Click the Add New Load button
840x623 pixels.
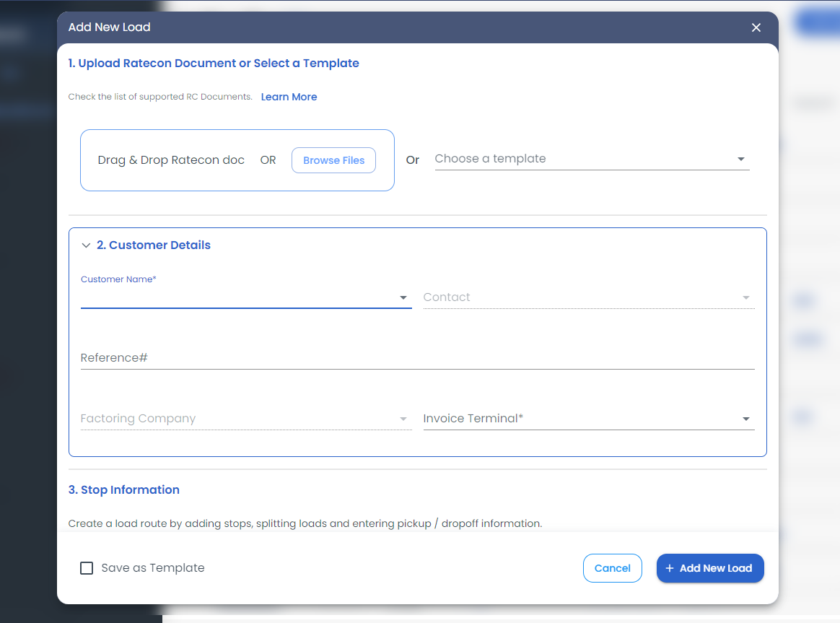tap(710, 568)
